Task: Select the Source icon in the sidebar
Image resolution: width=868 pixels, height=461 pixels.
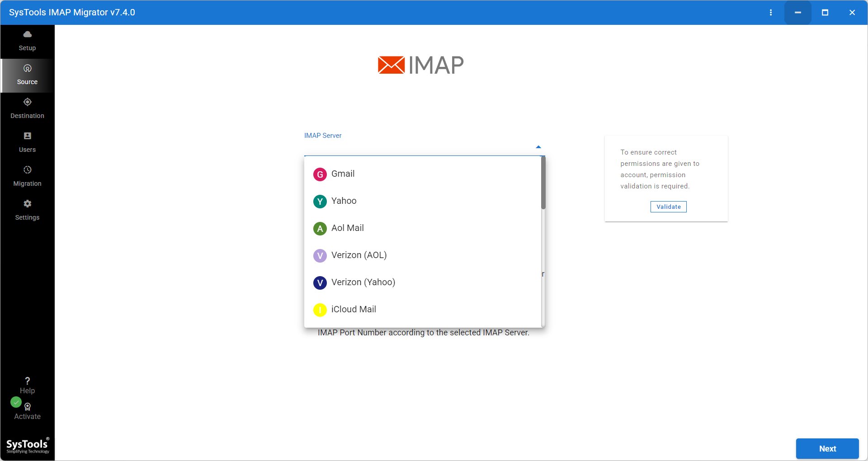Action: [x=27, y=75]
